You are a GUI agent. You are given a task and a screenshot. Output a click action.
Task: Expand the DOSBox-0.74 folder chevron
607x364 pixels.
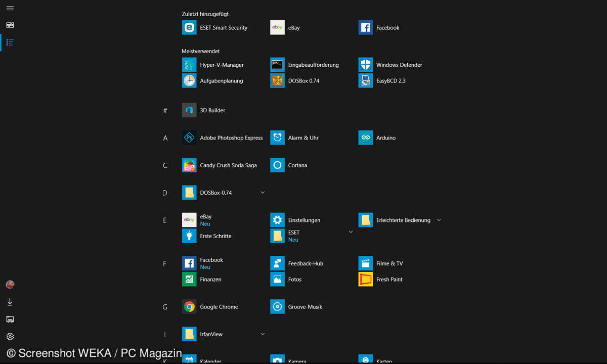click(x=263, y=193)
